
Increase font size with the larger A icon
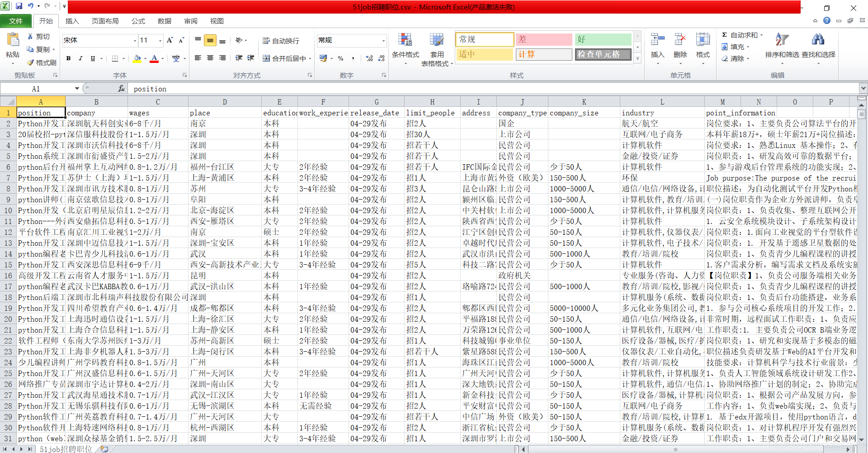(170, 40)
